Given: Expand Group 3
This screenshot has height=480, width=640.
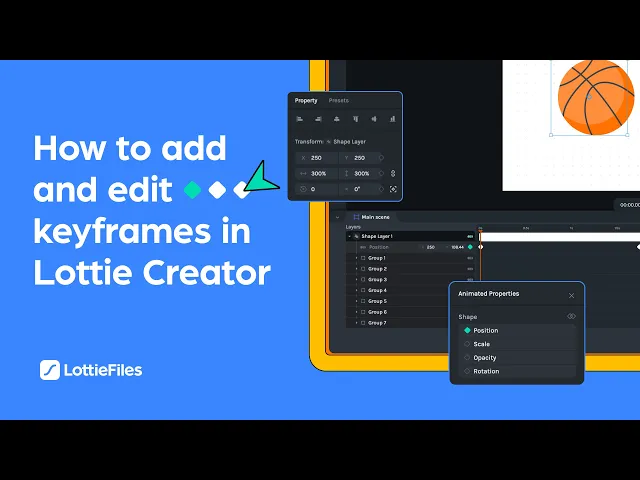Looking at the screenshot, I should tap(356, 280).
